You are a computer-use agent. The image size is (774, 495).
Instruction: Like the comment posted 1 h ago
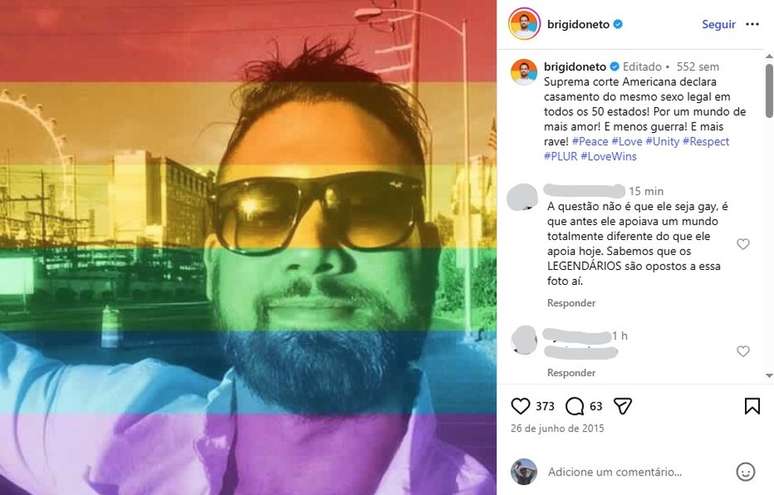click(x=743, y=351)
